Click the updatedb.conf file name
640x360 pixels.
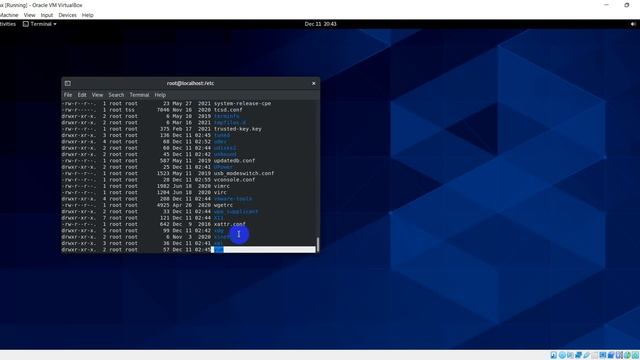click(x=234, y=161)
